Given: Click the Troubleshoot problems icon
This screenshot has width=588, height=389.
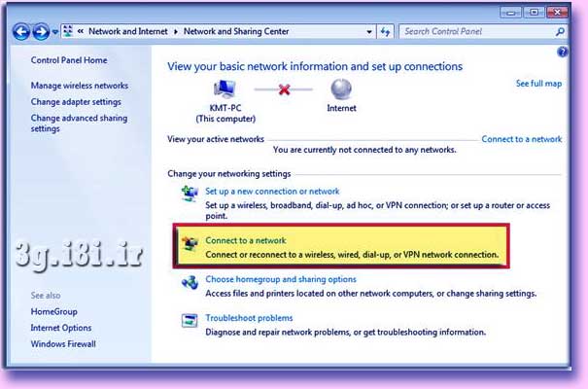Looking at the screenshot, I should point(190,321).
